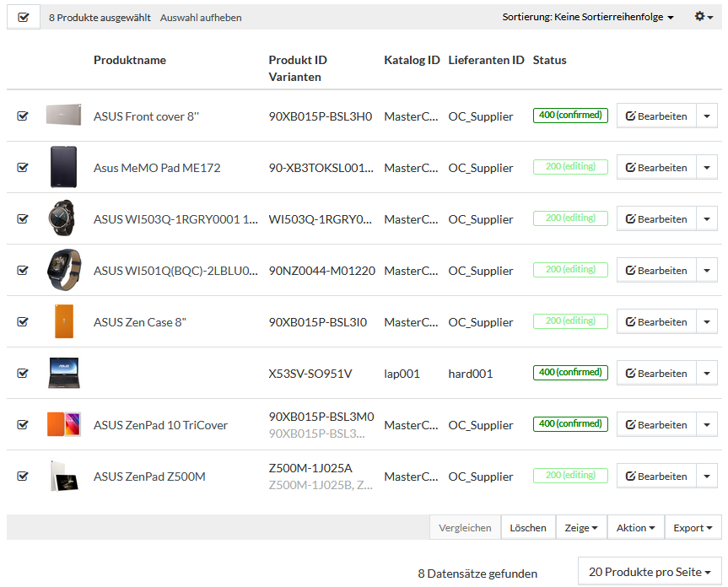Open orange ASUS Zen Case thumbnail
Image resolution: width=728 pixels, height=587 pixels.
click(64, 321)
